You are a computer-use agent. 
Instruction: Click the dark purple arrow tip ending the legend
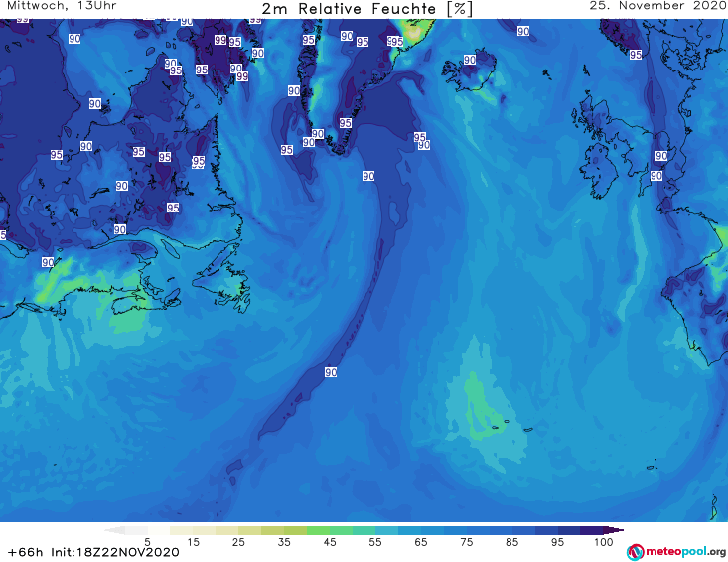click(614, 530)
